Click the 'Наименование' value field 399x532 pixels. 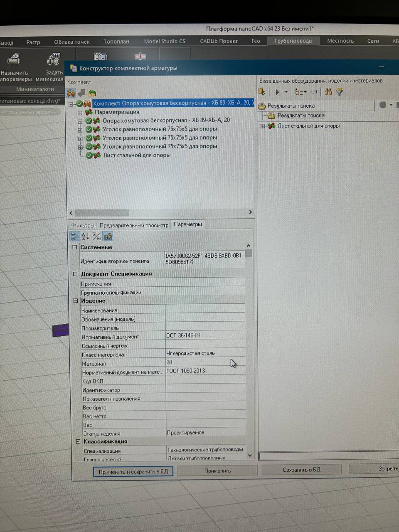click(x=205, y=310)
